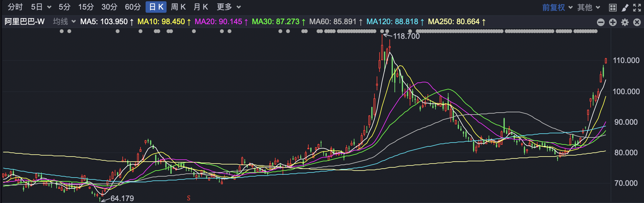The height and width of the screenshot is (203, 644).
Task: Zoom out chart with minus icon
Action: pos(601,22)
